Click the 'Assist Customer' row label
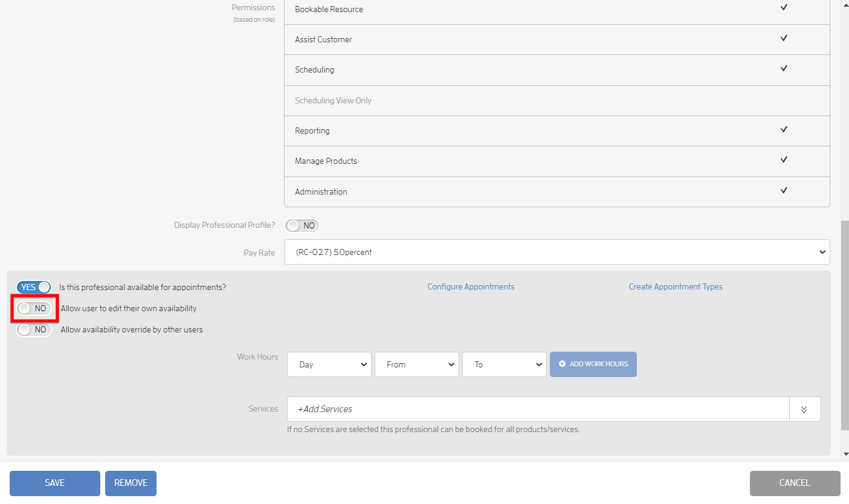The height and width of the screenshot is (504, 849). pos(323,39)
